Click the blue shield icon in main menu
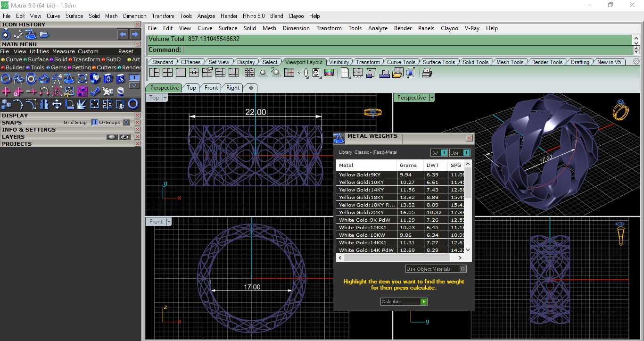Image resolution: width=644 pixels, height=341 pixels. [x=95, y=78]
